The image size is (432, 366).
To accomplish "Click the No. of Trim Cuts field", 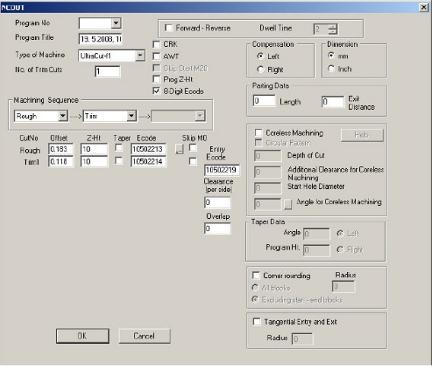I will click(x=108, y=71).
